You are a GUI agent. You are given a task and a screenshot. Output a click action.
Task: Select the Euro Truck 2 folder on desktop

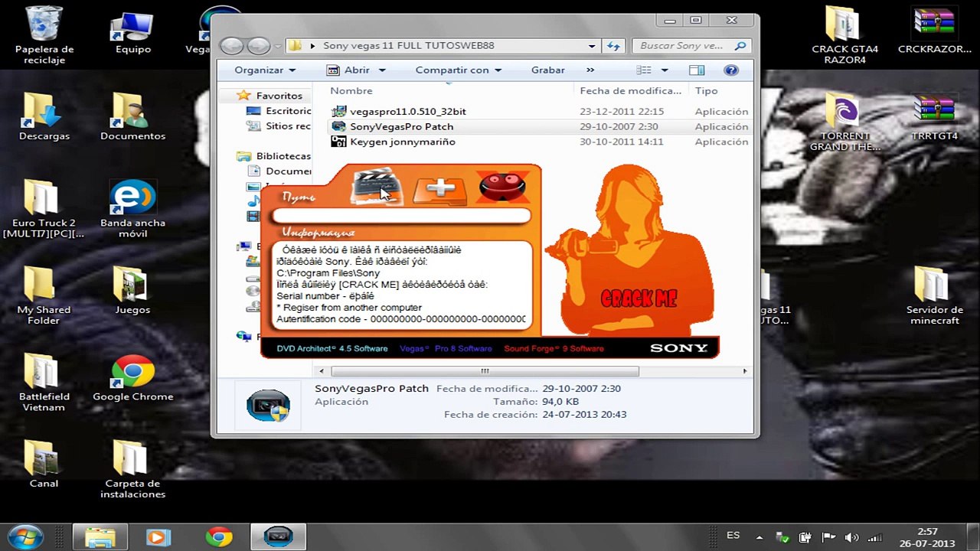click(x=44, y=208)
